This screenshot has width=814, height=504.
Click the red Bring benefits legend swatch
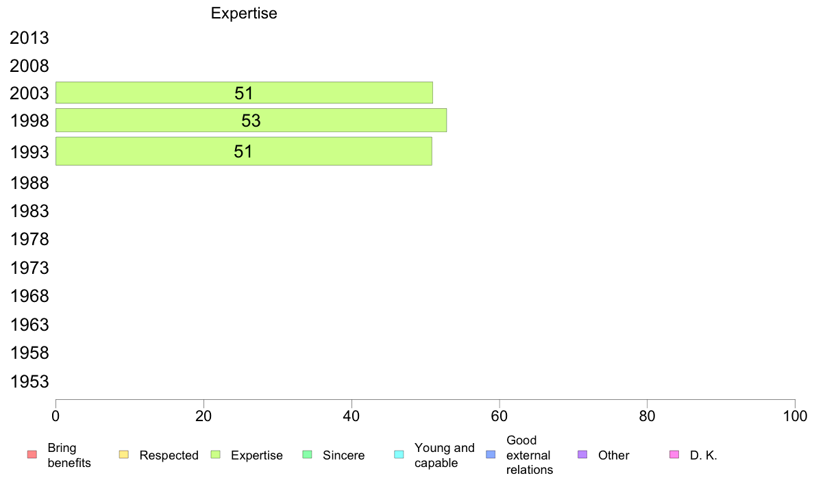pos(32,455)
